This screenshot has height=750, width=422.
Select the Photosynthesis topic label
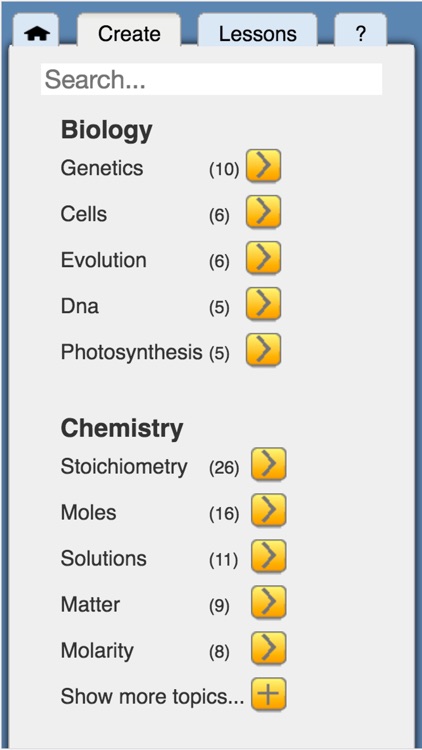tap(131, 353)
